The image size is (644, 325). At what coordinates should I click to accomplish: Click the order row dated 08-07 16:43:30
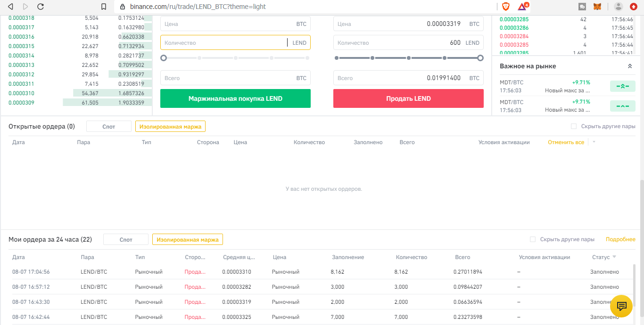coord(321,302)
